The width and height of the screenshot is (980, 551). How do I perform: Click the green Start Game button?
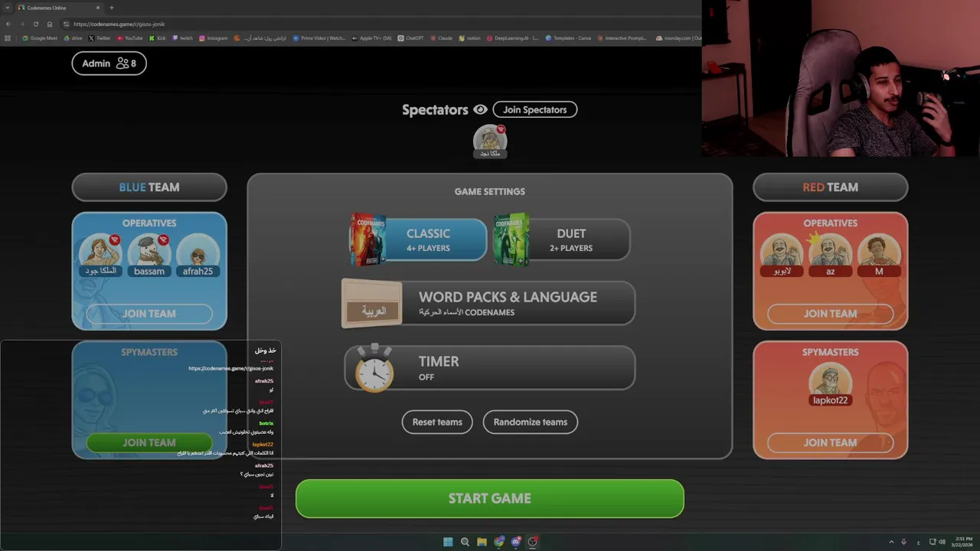[x=490, y=498]
